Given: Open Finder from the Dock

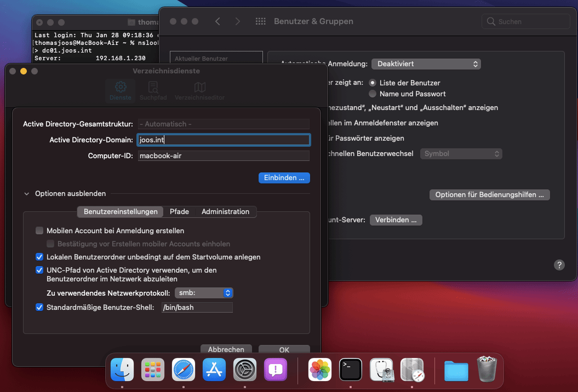Looking at the screenshot, I should click(x=122, y=370).
